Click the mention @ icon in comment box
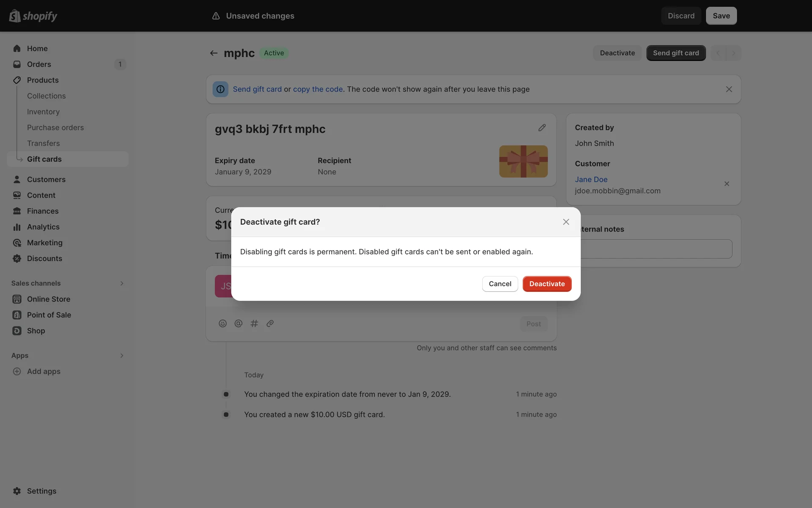The image size is (812, 508). pos(239,323)
